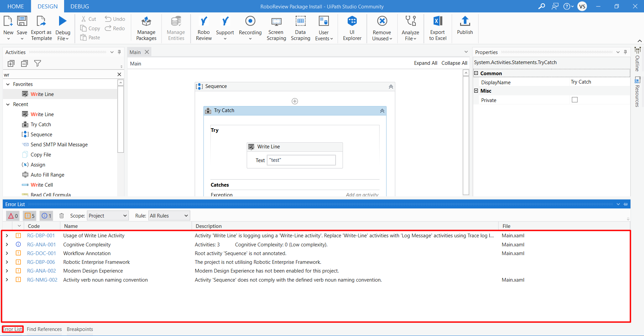Open the RG-DBP-006 rule link
Image resolution: width=644 pixels, height=336 pixels.
point(41,262)
